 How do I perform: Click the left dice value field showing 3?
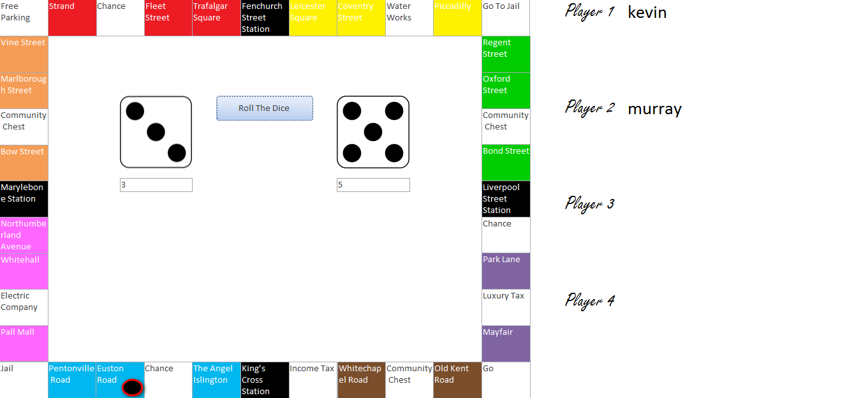tap(156, 185)
